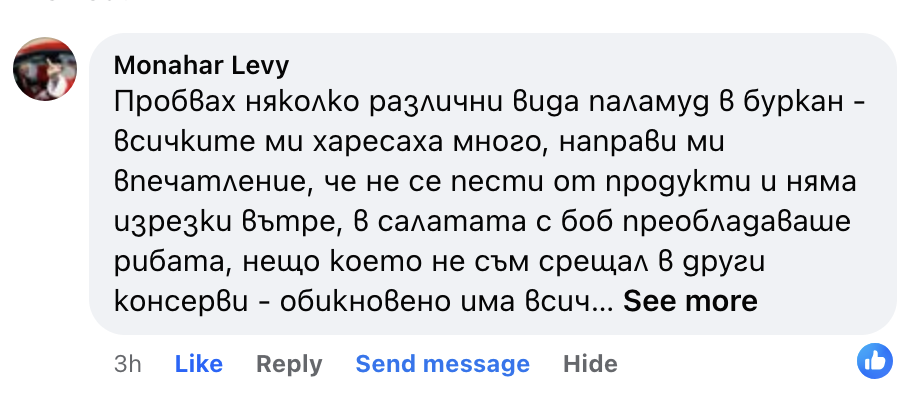
Task: Click the phrase "всичките ми харесаха много"
Action: coord(330,144)
